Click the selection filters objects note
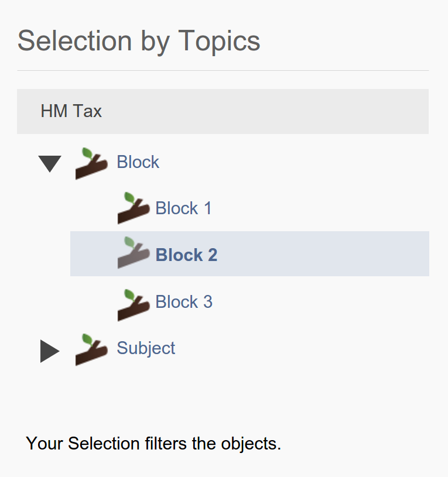The image size is (448, 477). (153, 444)
